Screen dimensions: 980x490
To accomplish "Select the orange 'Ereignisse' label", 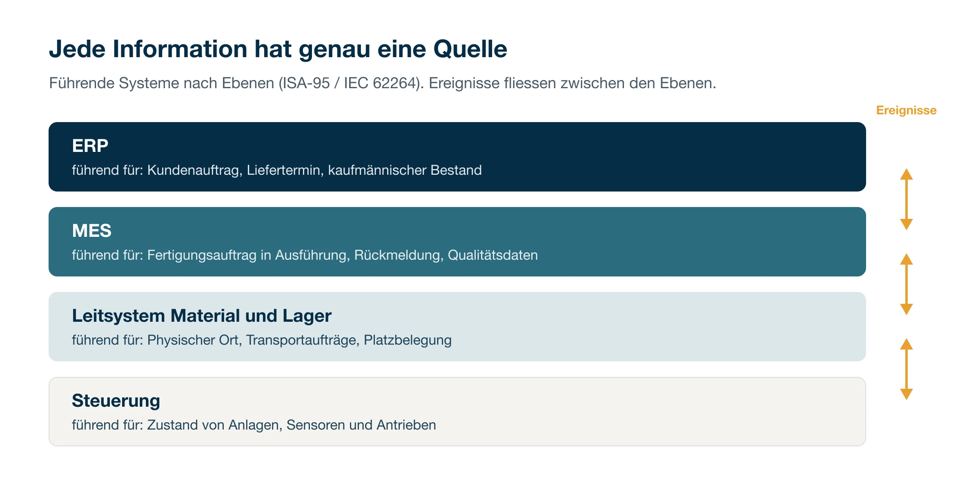I will point(906,110).
